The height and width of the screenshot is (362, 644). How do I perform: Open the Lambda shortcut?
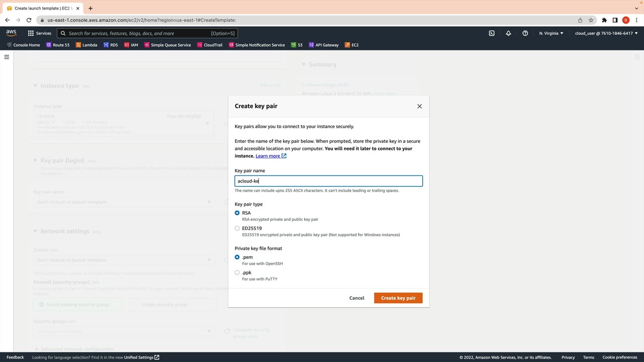87,45
